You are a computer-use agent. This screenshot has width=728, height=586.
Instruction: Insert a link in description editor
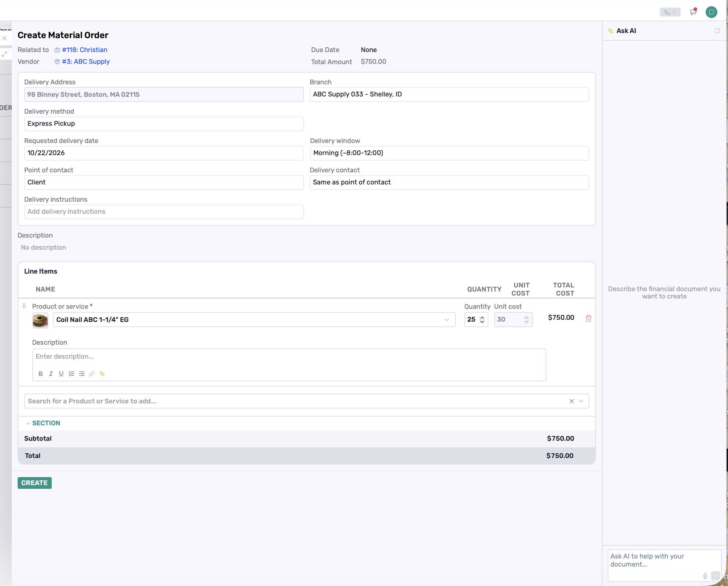click(92, 374)
